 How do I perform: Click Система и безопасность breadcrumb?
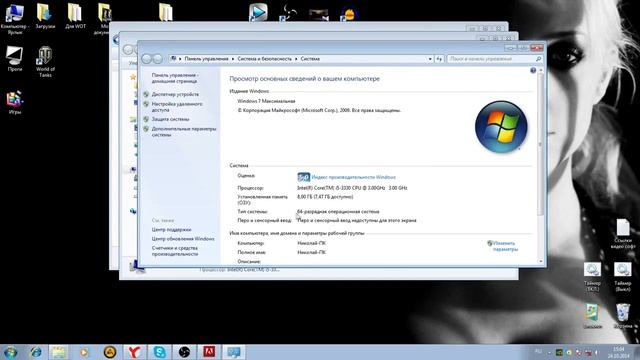coord(264,59)
